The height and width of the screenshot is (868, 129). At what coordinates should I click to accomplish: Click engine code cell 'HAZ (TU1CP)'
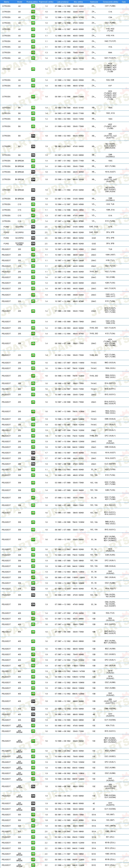click(x=110, y=41)
